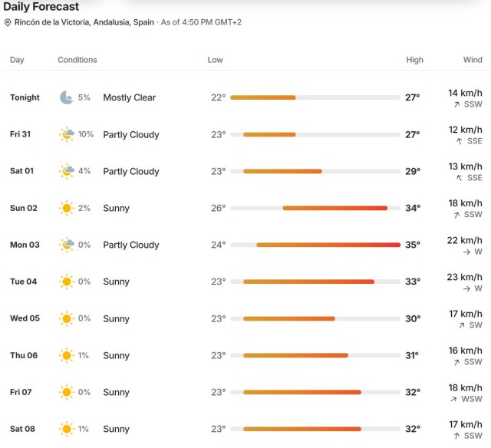Click the Conditions column header
Screen dimensions: 491x448
click(x=77, y=60)
